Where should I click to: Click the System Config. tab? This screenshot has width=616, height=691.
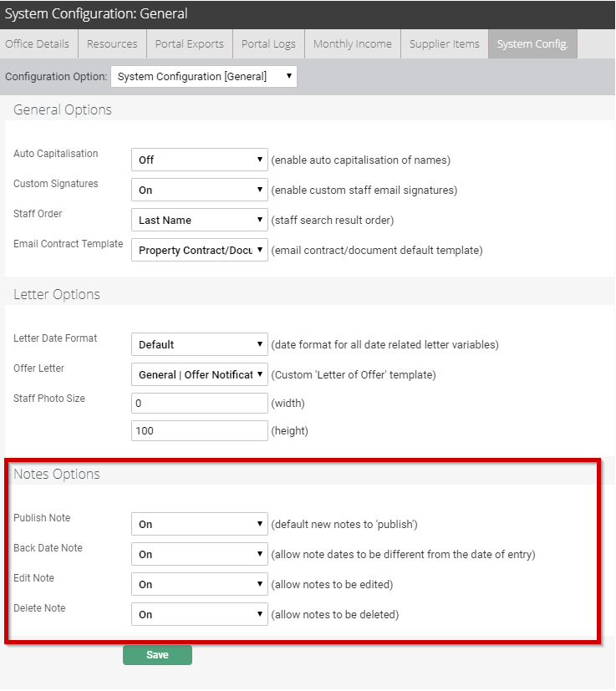point(532,44)
